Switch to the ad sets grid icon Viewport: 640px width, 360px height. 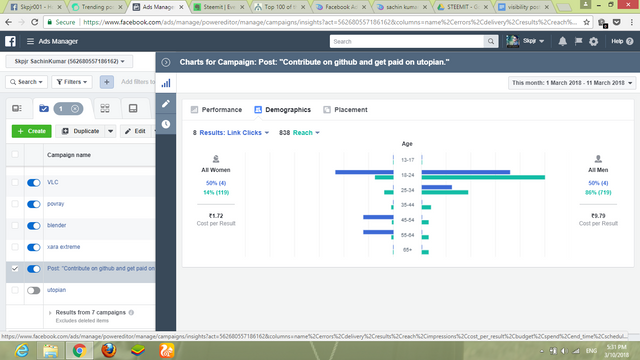pos(105,108)
